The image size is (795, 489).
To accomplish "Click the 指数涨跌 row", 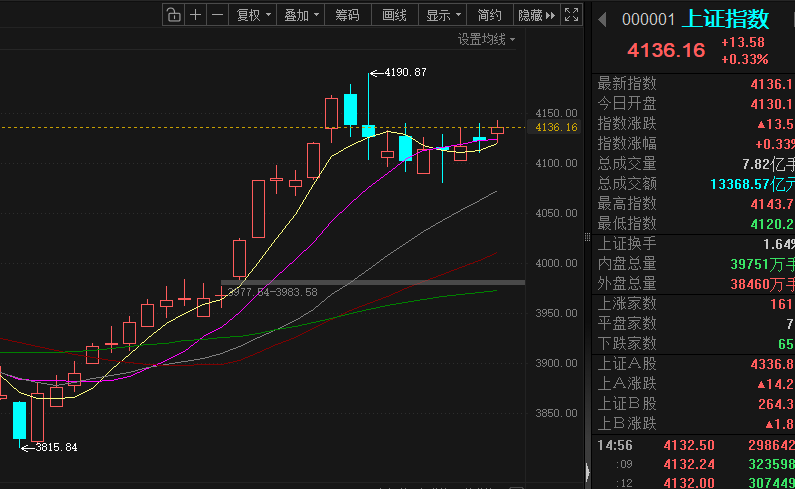I will tap(695, 123).
